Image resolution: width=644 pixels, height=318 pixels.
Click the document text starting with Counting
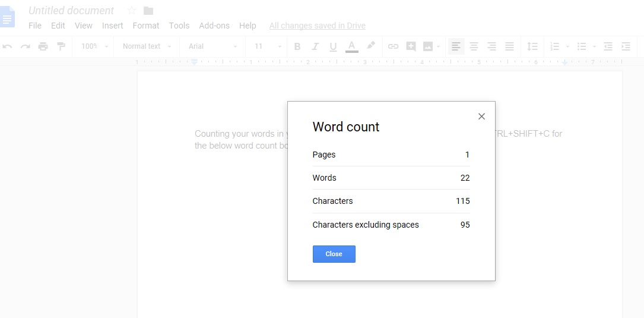pos(240,140)
